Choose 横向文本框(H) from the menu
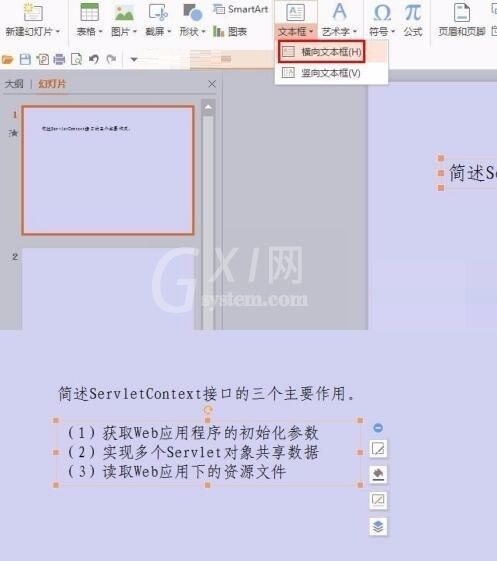The width and height of the screenshot is (497, 561). (x=322, y=52)
